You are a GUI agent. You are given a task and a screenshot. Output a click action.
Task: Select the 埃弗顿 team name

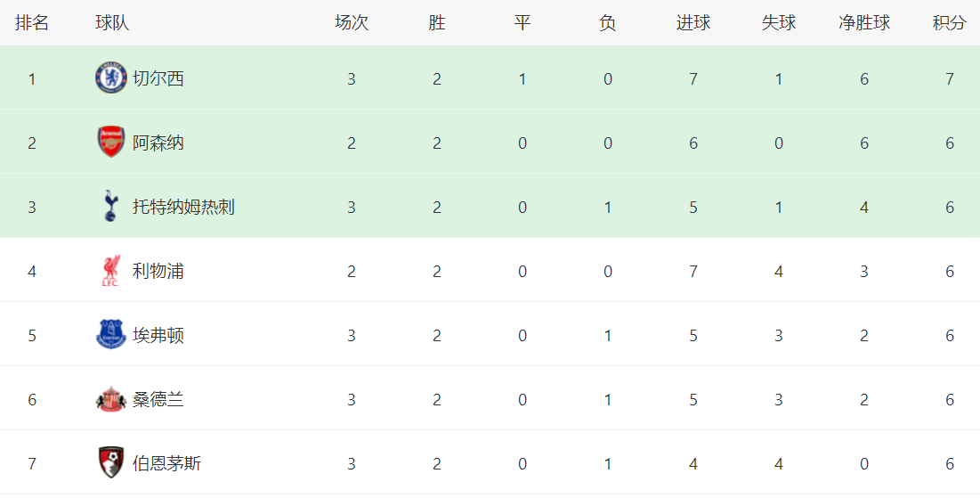(158, 335)
